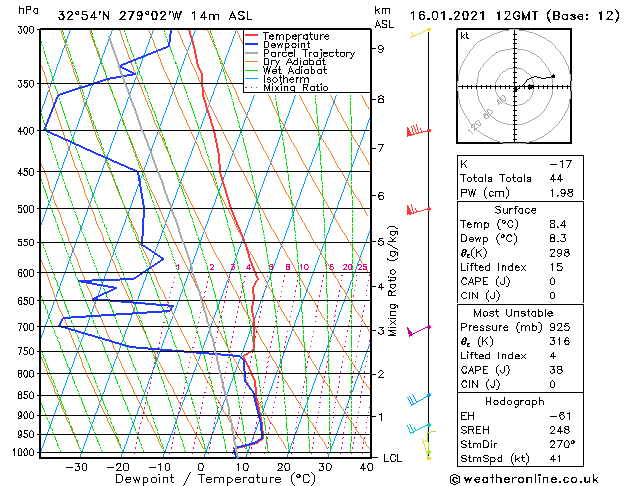Click the 500 hPa pressure axis label
Screen dimensions: 629x486
click(x=28, y=209)
